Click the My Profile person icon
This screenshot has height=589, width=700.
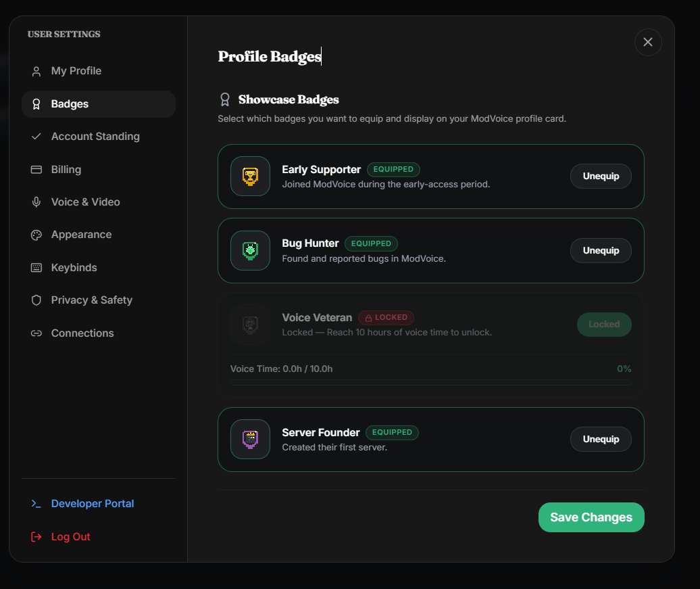click(x=36, y=71)
